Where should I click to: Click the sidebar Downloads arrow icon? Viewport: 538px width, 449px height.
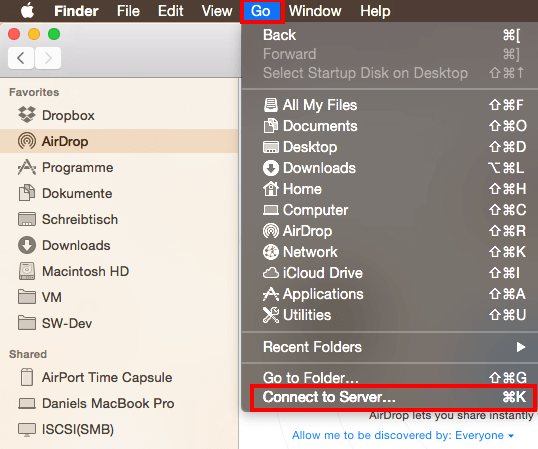(x=27, y=245)
